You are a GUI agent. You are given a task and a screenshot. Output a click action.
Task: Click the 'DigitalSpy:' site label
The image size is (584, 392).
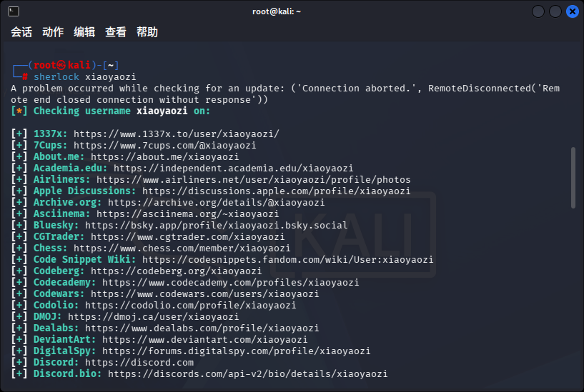(65, 351)
